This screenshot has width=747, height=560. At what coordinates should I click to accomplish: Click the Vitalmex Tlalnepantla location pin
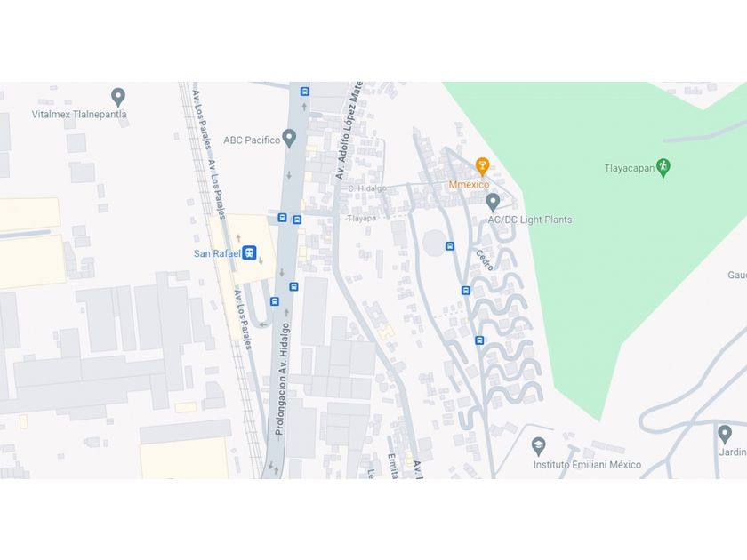[118, 97]
